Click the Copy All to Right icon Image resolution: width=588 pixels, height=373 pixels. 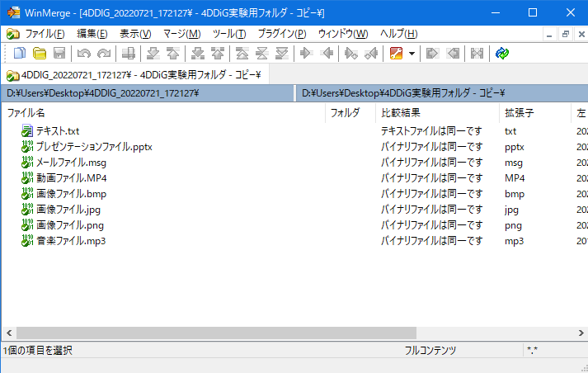coord(432,54)
